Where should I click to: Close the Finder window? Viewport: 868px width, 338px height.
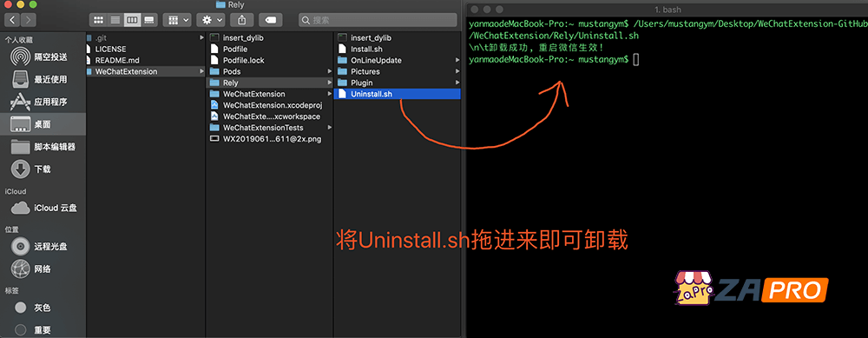point(9,4)
